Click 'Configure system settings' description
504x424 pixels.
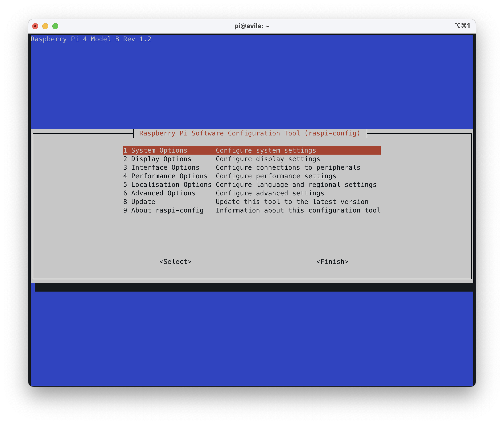point(266,150)
